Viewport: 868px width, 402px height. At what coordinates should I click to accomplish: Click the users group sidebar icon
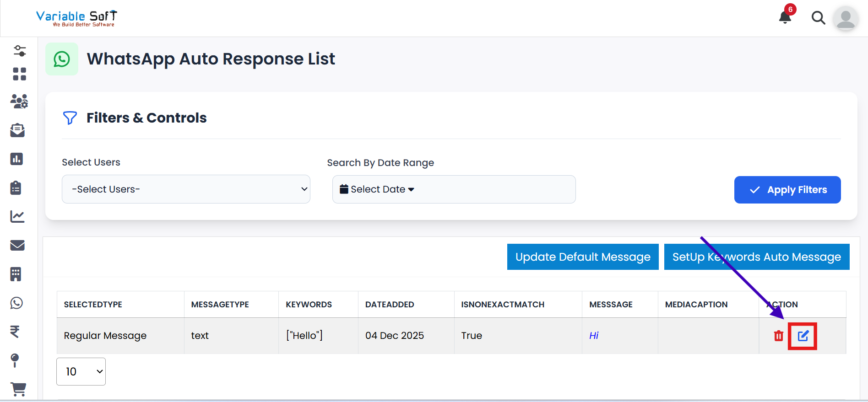coord(19,102)
